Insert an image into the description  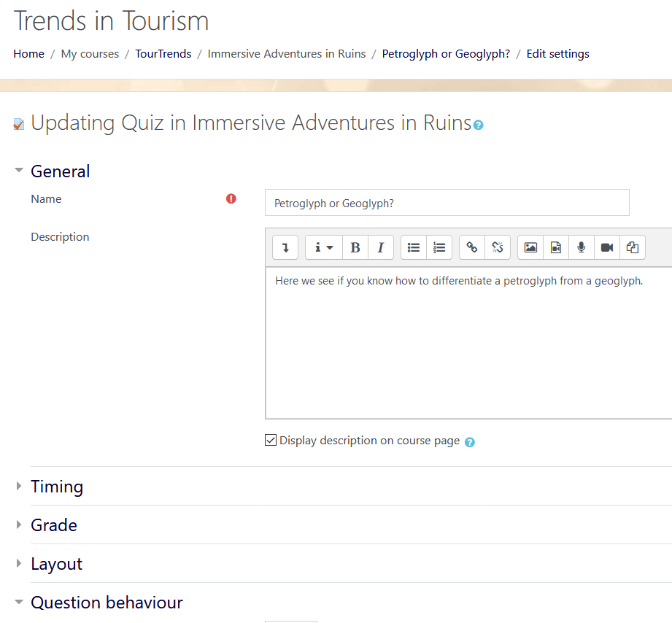[x=530, y=247]
